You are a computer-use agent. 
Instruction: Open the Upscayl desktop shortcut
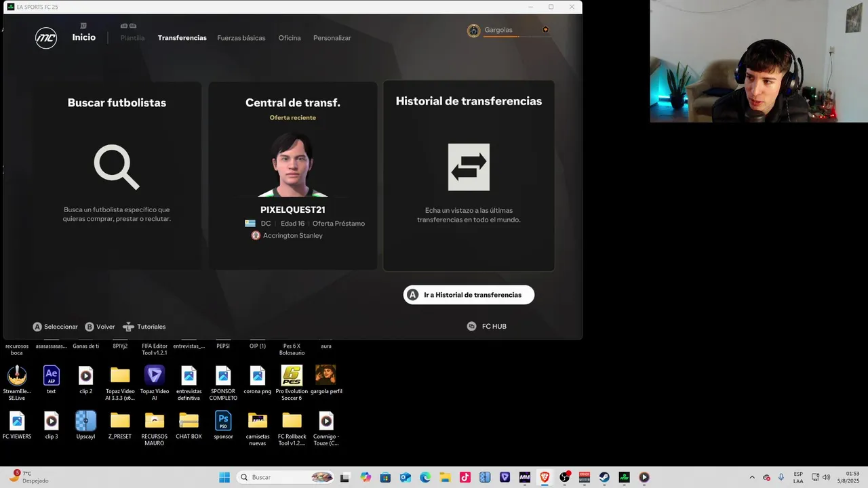[85, 425]
